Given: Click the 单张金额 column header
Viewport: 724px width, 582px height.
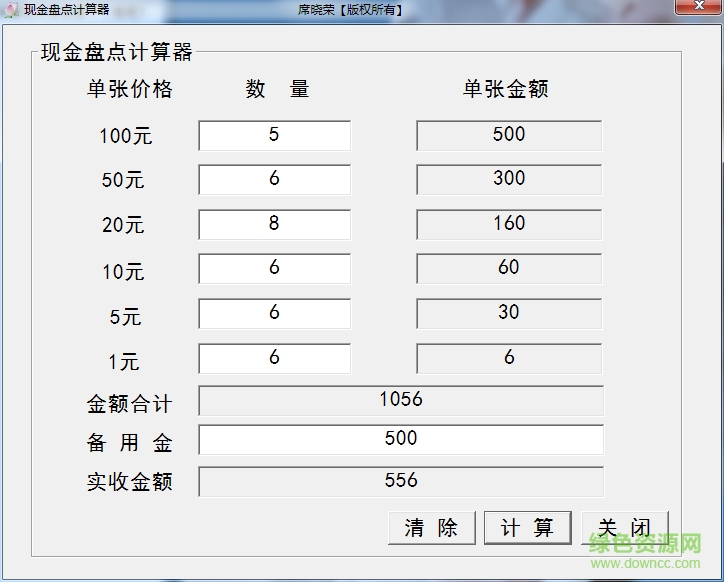Looking at the screenshot, I should tap(506, 89).
